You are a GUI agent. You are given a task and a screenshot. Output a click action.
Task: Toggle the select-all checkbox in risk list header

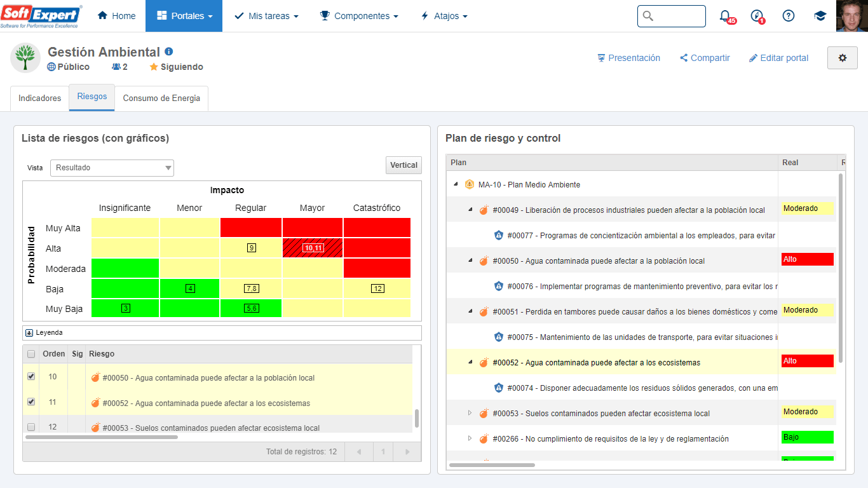[31, 354]
